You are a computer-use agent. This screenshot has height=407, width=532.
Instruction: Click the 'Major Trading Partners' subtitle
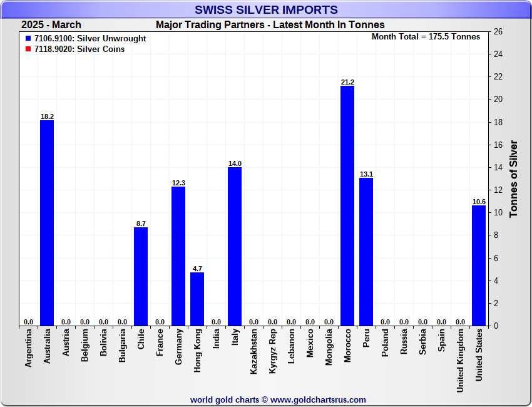pyautogui.click(x=210, y=25)
